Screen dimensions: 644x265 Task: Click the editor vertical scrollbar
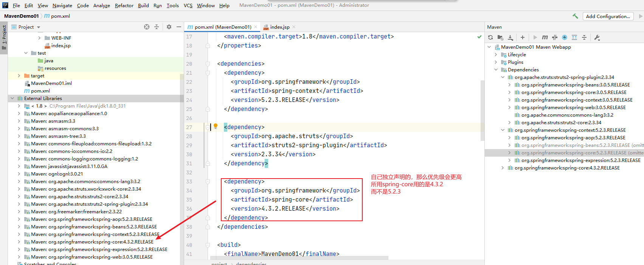click(x=482, y=110)
